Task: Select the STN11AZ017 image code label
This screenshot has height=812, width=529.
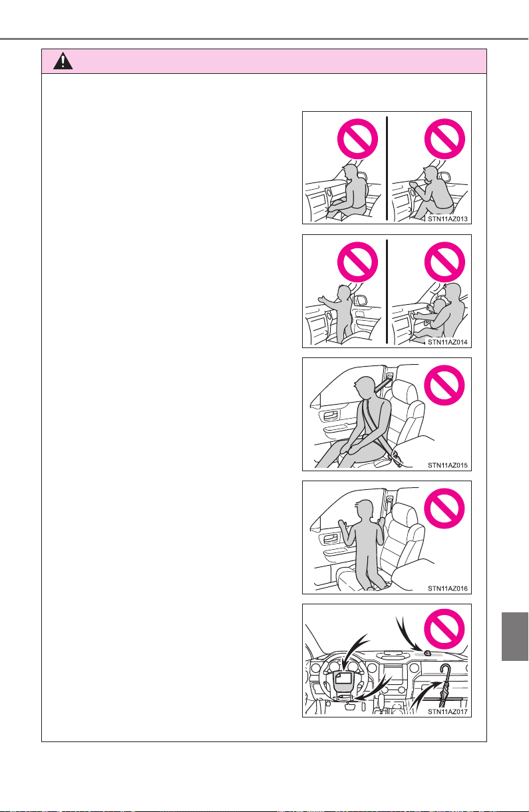Action: point(448,710)
